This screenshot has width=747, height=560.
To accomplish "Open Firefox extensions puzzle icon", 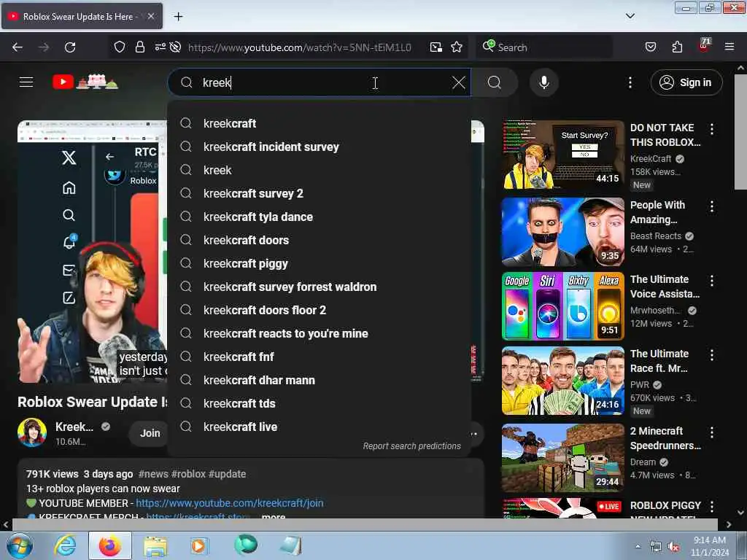I will pyautogui.click(x=677, y=47).
